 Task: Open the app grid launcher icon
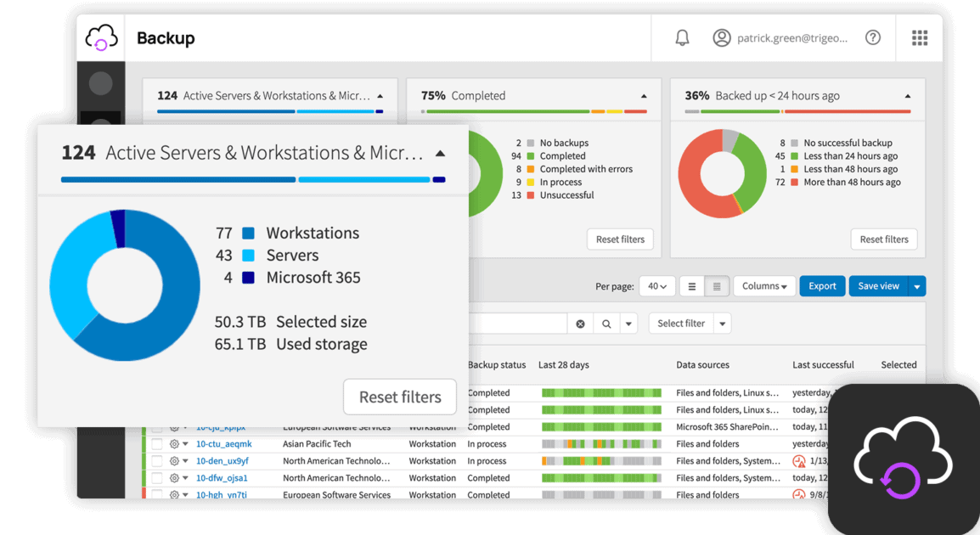920,37
